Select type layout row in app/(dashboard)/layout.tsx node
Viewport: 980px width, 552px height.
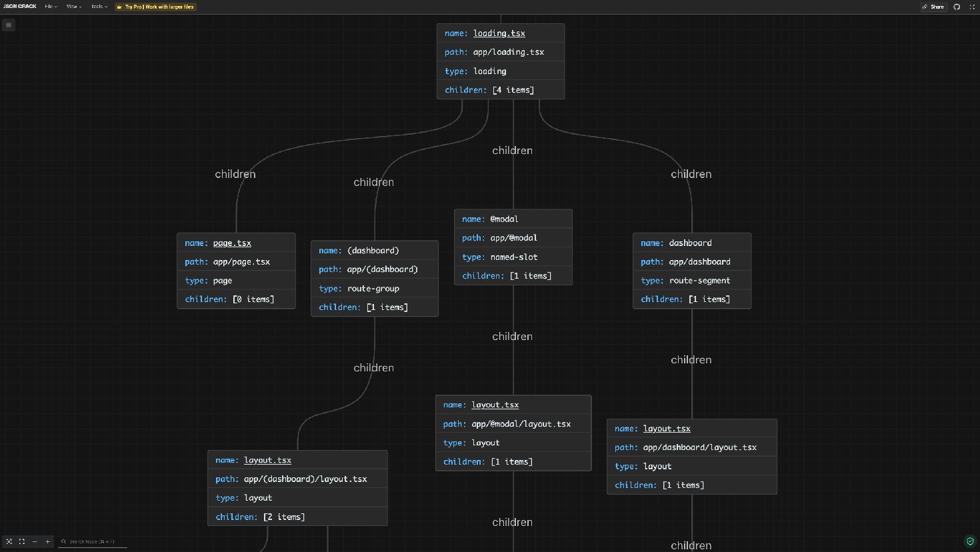[297, 498]
